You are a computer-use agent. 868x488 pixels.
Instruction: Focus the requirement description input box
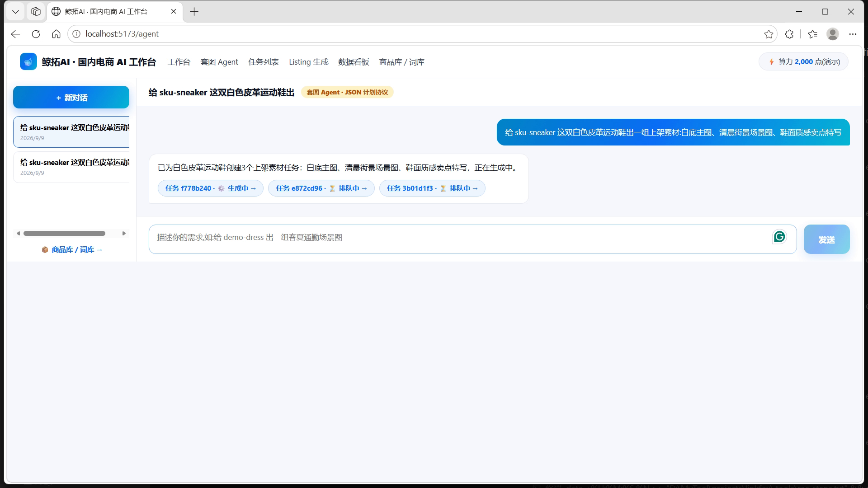click(x=472, y=239)
